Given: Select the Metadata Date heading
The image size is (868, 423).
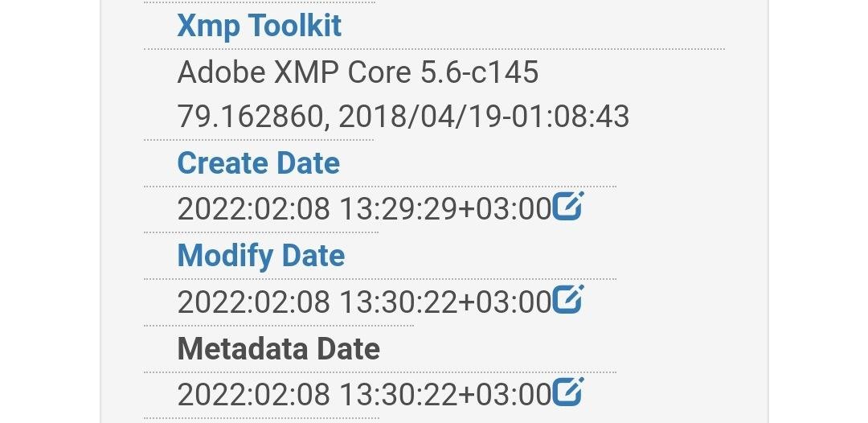Looking at the screenshot, I should [x=278, y=349].
